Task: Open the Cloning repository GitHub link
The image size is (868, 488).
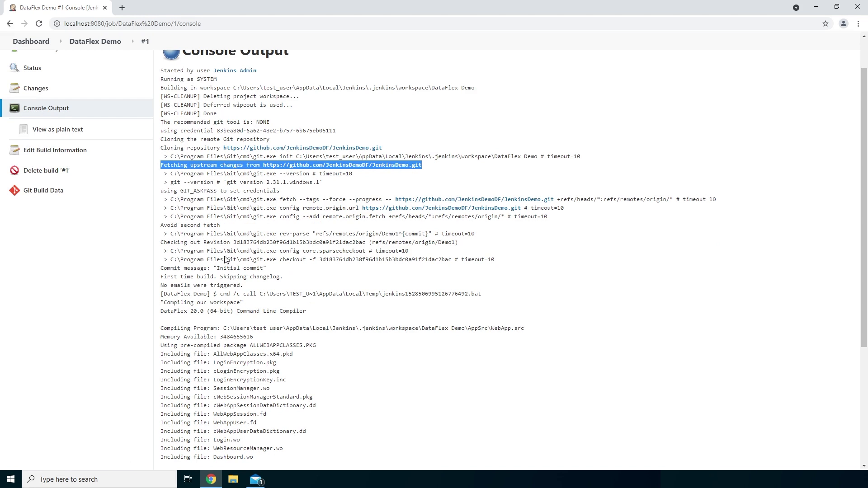Action: [302, 148]
